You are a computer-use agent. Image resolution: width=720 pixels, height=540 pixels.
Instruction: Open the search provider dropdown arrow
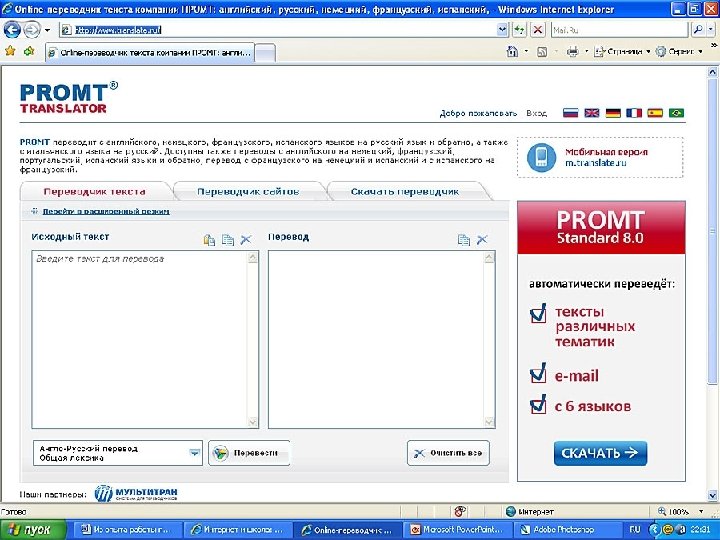coord(710,30)
